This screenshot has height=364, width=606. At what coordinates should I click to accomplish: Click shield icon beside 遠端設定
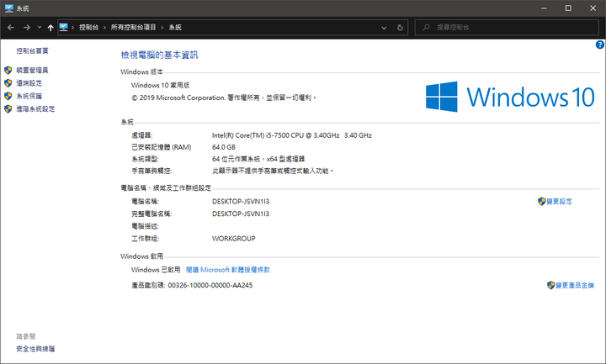point(8,83)
